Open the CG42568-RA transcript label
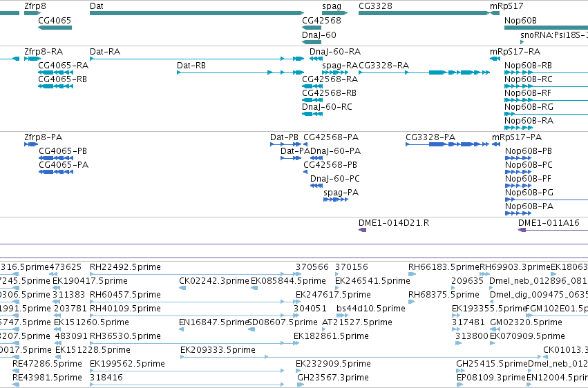The image size is (588, 388). coord(330,79)
